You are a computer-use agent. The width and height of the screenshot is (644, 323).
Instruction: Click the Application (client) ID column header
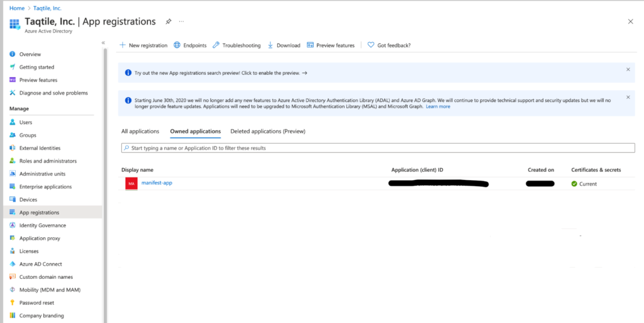tap(418, 170)
